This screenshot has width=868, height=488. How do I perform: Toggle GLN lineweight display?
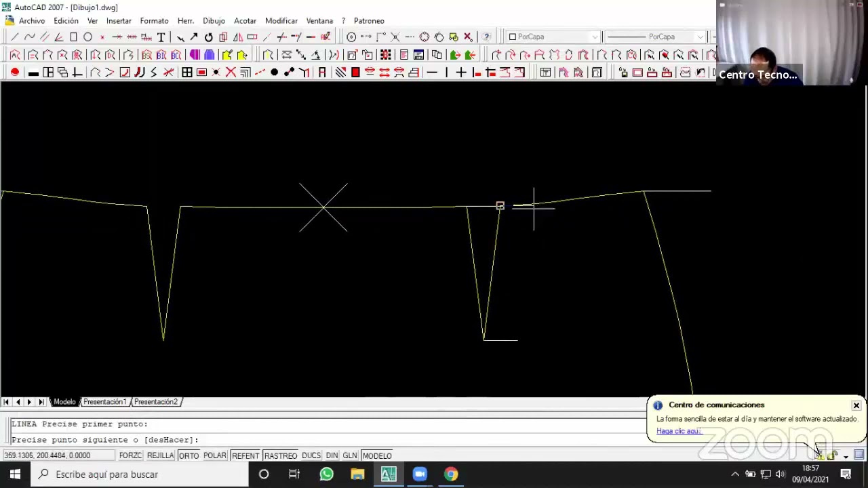point(350,455)
